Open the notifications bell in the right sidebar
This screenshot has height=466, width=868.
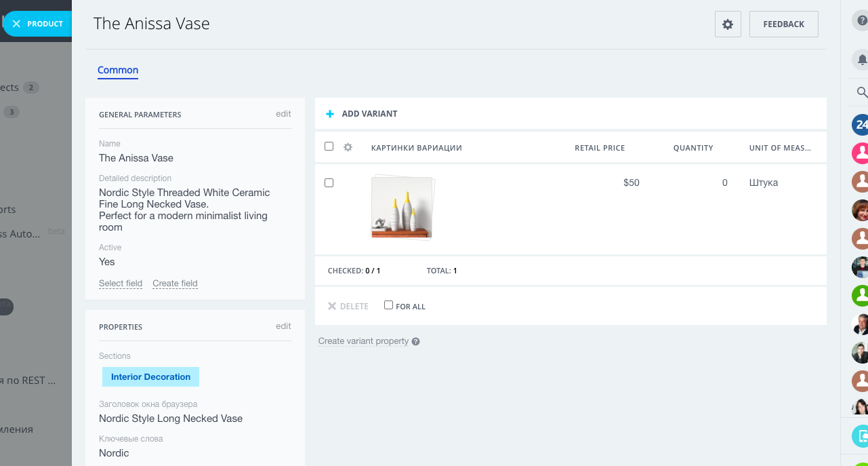click(x=861, y=60)
